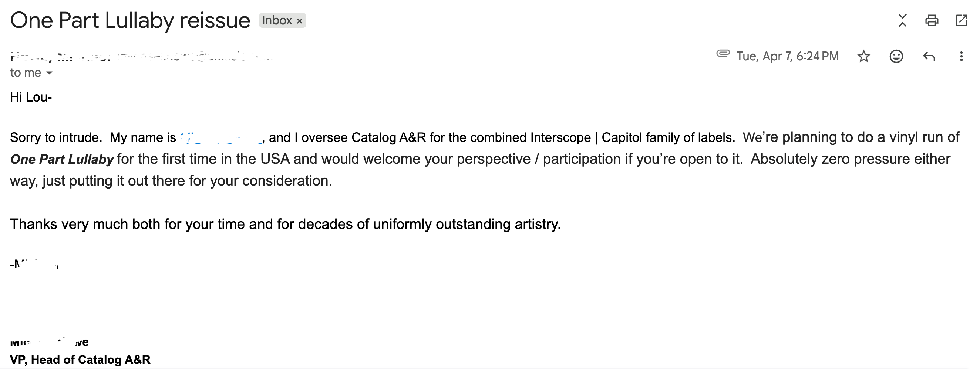
Task: Click the italic 'One Part Lullaby' album text
Action: 62,159
